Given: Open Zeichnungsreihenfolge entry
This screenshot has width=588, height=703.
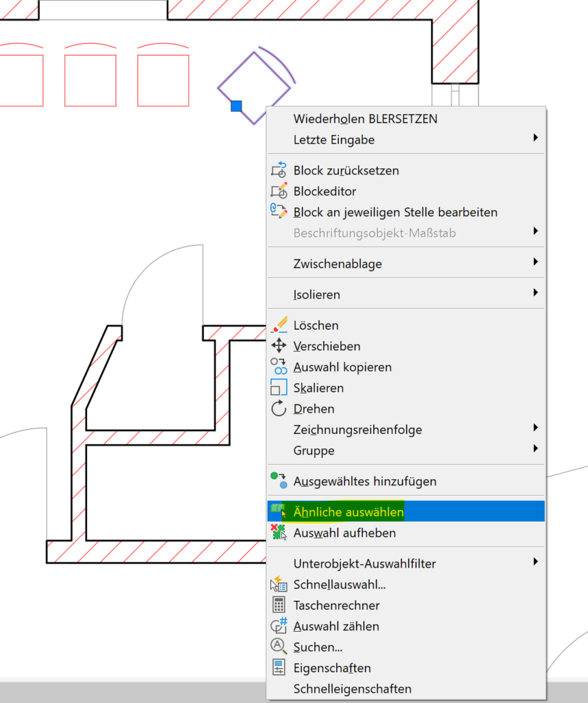Looking at the screenshot, I should 406,430.
